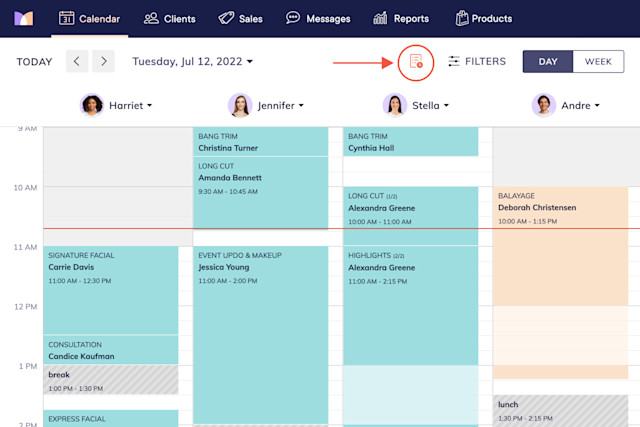The height and width of the screenshot is (427, 640).
Task: Open the Reports tab
Action: (401, 19)
